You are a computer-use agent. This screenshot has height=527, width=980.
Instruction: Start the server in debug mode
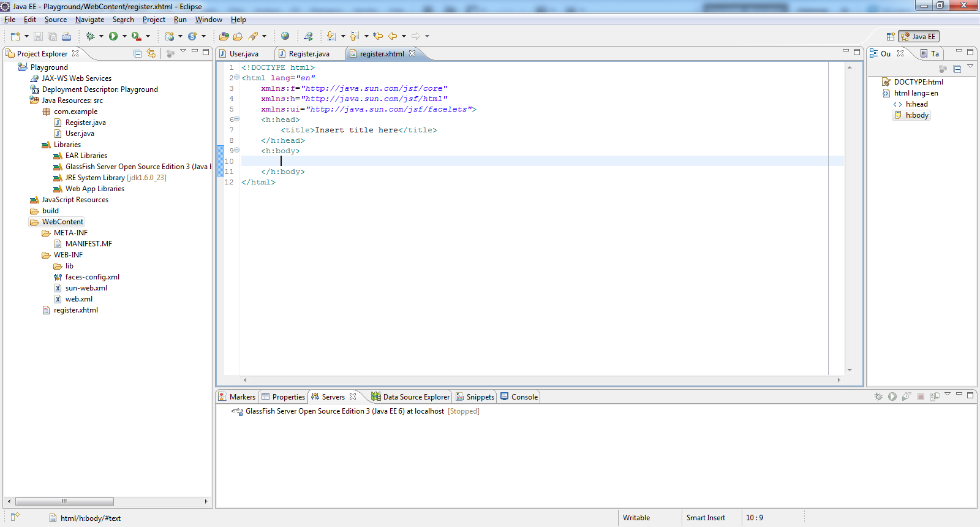[878, 396]
